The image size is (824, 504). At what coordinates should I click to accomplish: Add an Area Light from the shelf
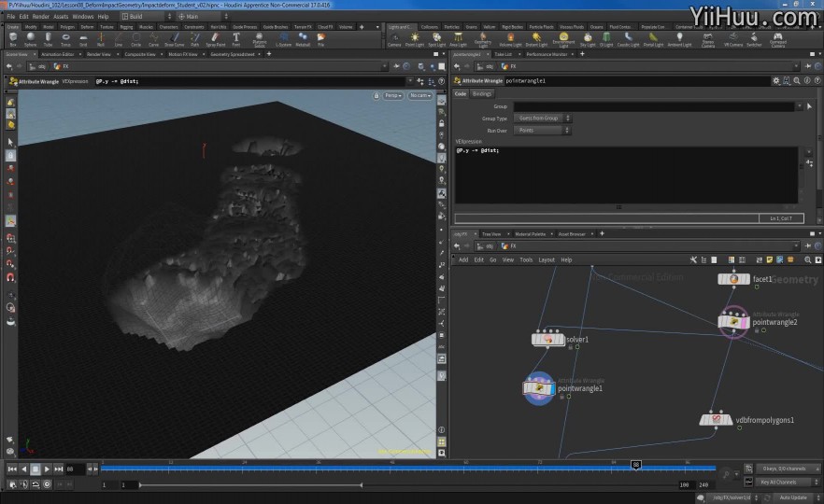pyautogui.click(x=458, y=39)
